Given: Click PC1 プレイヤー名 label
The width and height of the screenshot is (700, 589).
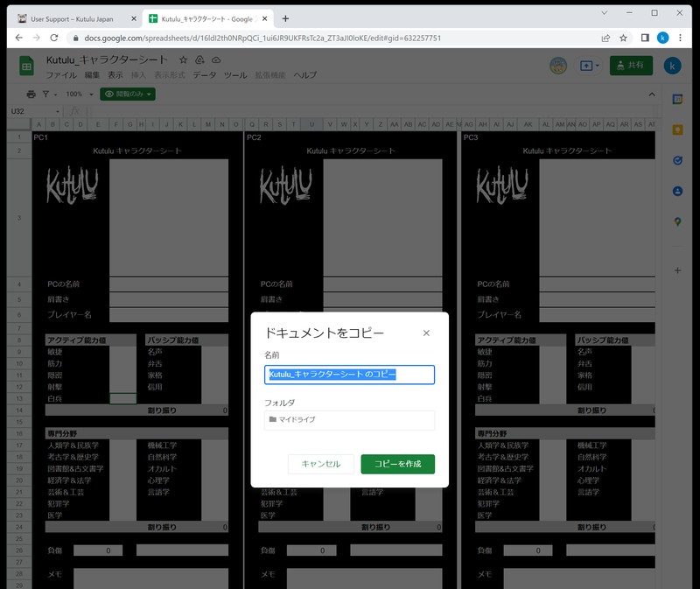Looking at the screenshot, I should pyautogui.click(x=69, y=315).
